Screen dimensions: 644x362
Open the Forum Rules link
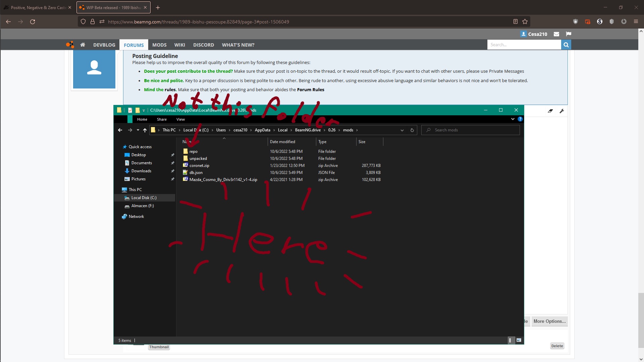pyautogui.click(x=310, y=90)
